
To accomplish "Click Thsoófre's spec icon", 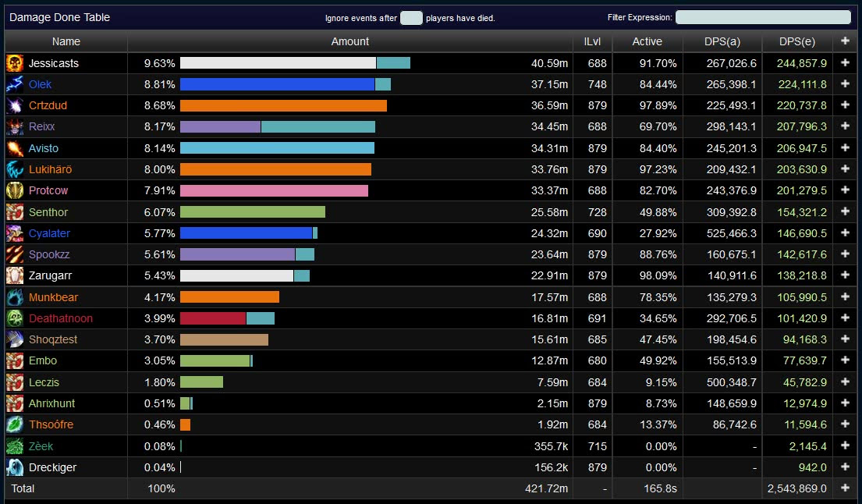I will (x=15, y=424).
